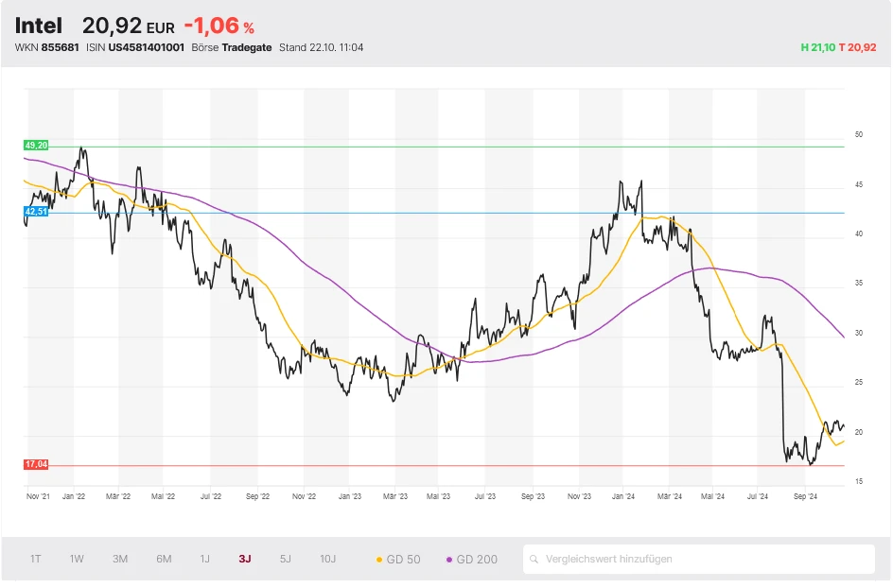Image resolution: width=893 pixels, height=588 pixels.
Task: Click the purple GD 200 dot
Action: (449, 560)
